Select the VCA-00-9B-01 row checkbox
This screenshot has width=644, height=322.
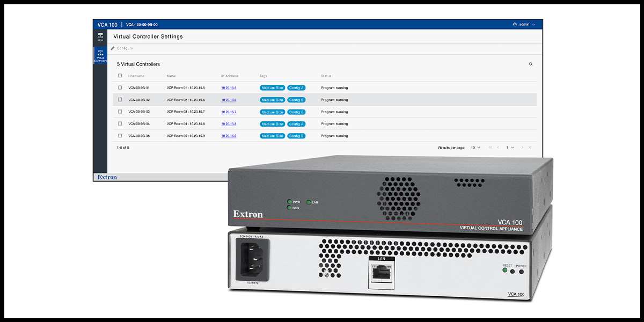120,87
